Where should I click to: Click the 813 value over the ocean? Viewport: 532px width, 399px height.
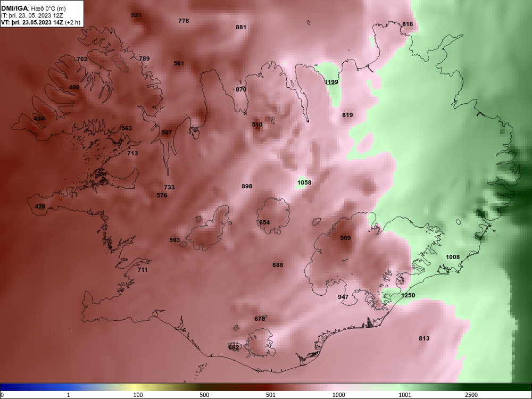point(424,338)
